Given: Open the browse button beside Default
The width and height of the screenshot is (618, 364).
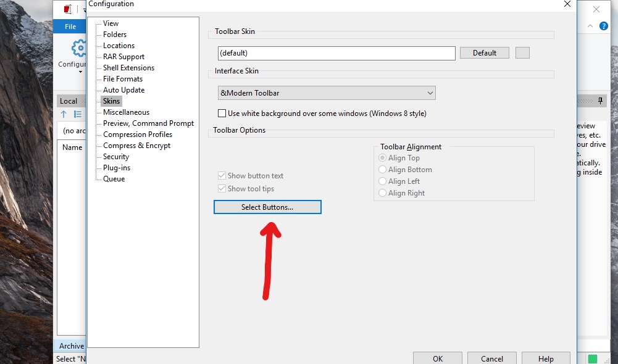Looking at the screenshot, I should pyautogui.click(x=523, y=53).
